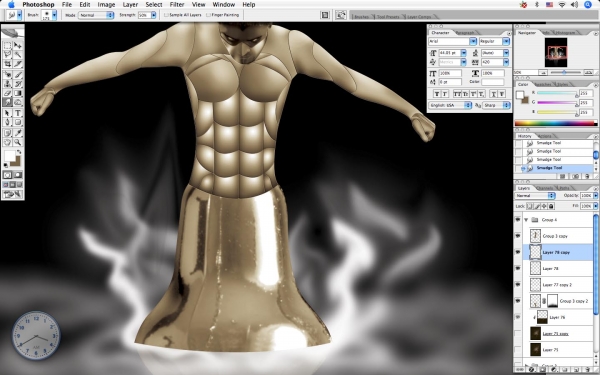Screen dimensions: 600x375
Task: Swap foreground and background colors
Action: point(19,152)
